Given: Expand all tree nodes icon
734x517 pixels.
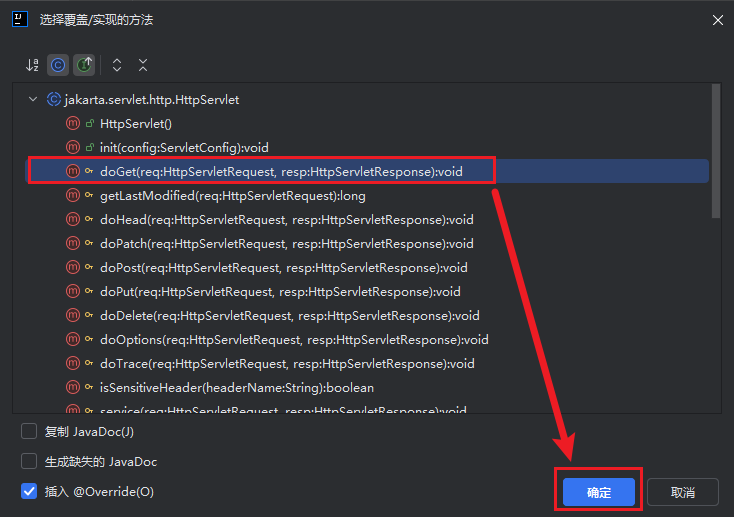Looking at the screenshot, I should 117,65.
